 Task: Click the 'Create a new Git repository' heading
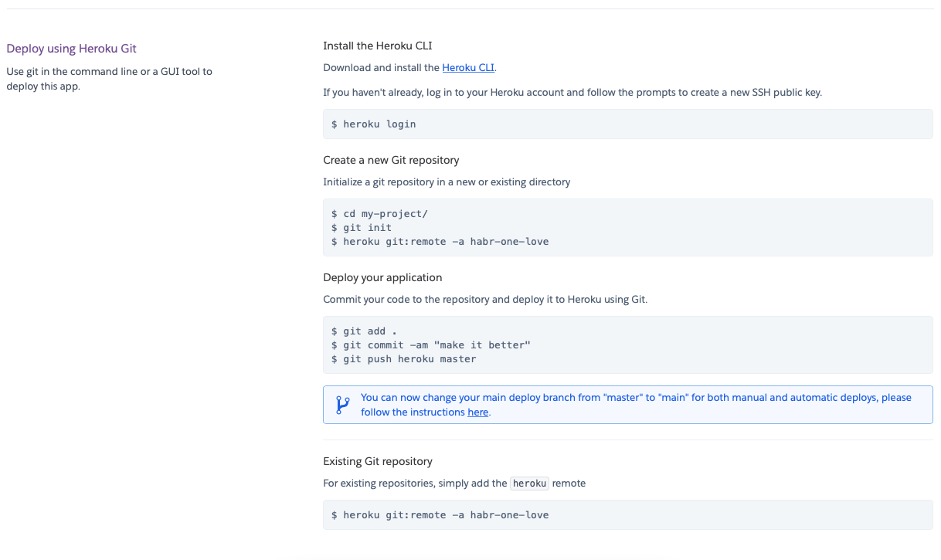pos(391,161)
